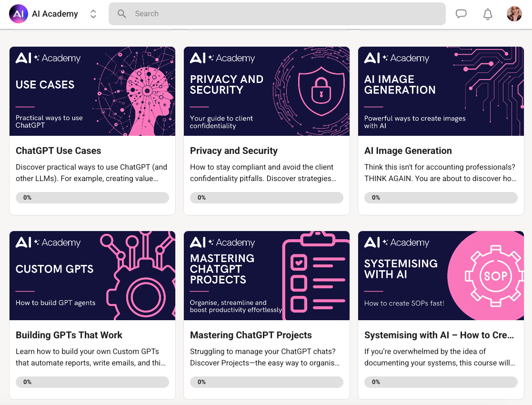Open the Systemising with AI thumbnail
Image resolution: width=532 pixels, height=405 pixels.
(x=441, y=275)
